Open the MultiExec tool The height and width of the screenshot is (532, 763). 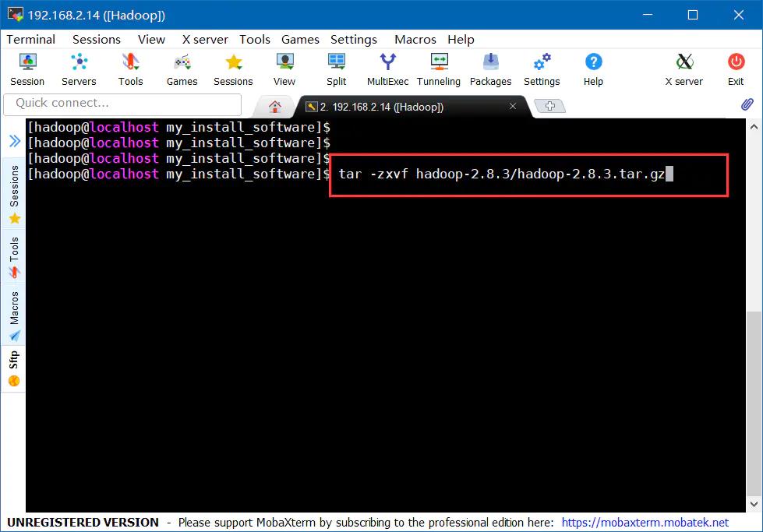point(387,69)
